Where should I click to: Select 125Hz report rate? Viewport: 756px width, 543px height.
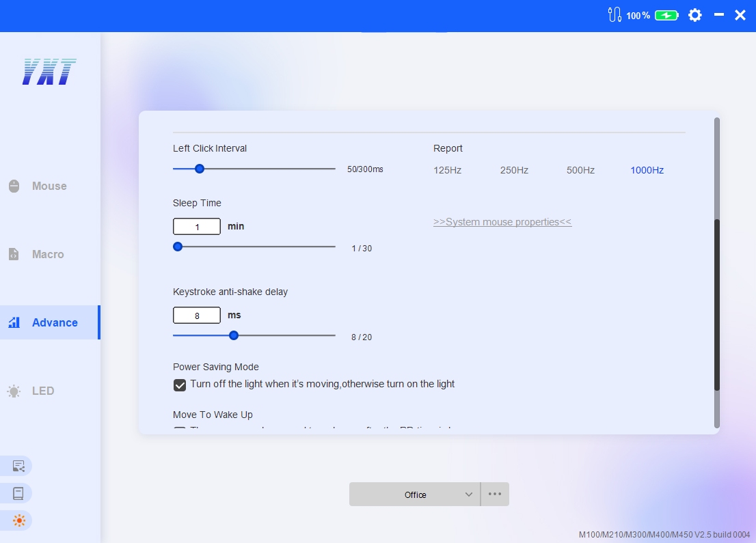pos(447,170)
